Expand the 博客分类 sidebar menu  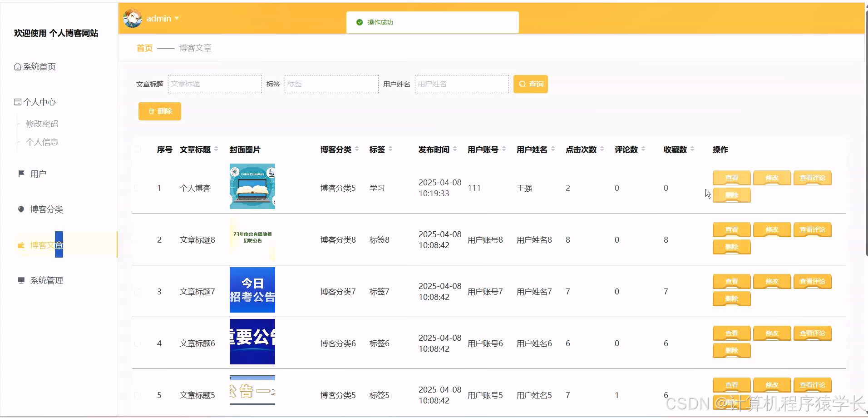[x=46, y=209]
